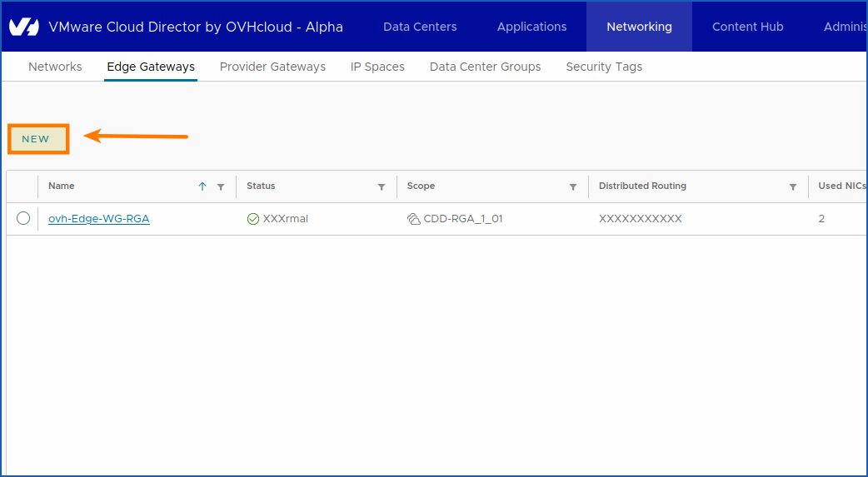The height and width of the screenshot is (477, 868).
Task: Switch to the Security Tags tab
Action: click(604, 67)
